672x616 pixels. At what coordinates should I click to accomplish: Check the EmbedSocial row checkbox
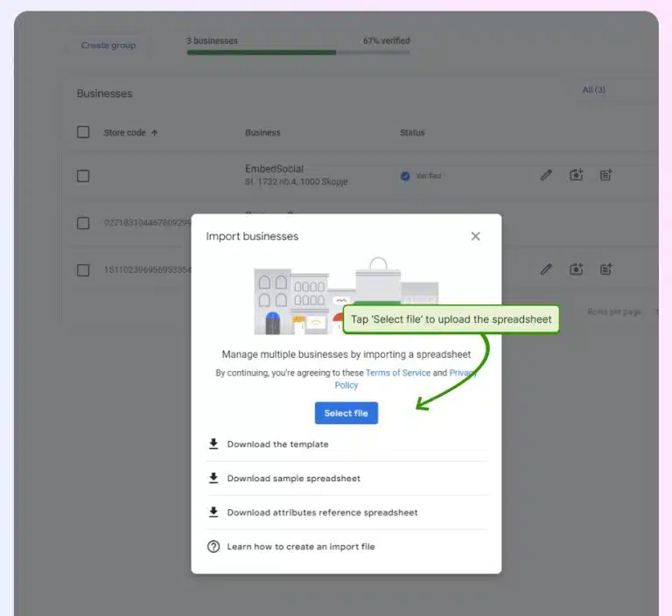(83, 176)
